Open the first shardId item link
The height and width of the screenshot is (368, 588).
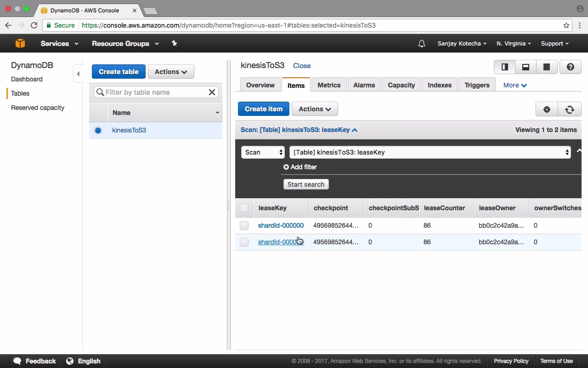[281, 225]
